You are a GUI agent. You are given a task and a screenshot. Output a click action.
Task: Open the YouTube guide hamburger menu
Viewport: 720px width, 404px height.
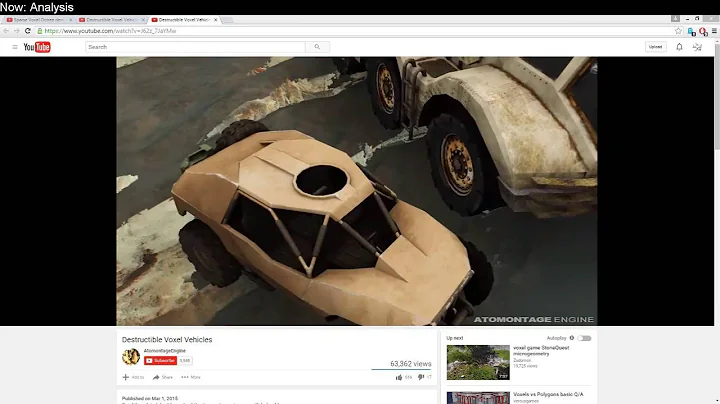click(15, 47)
